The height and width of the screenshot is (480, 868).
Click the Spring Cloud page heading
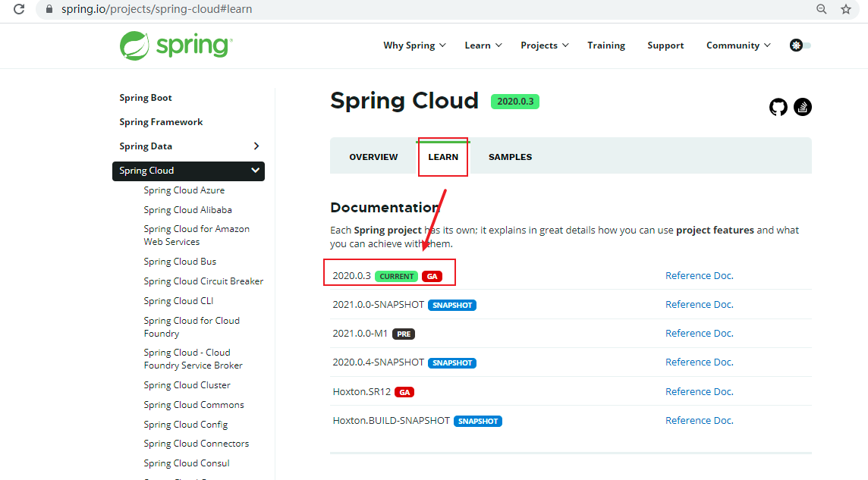click(x=404, y=101)
